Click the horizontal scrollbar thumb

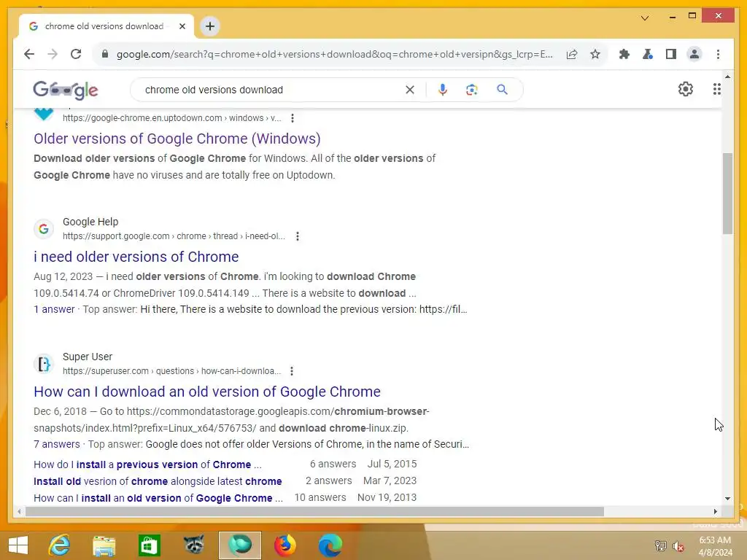pyautogui.click(x=314, y=511)
